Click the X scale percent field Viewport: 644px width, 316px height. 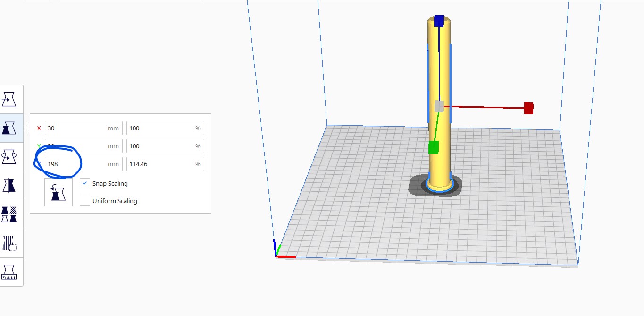[x=165, y=128]
